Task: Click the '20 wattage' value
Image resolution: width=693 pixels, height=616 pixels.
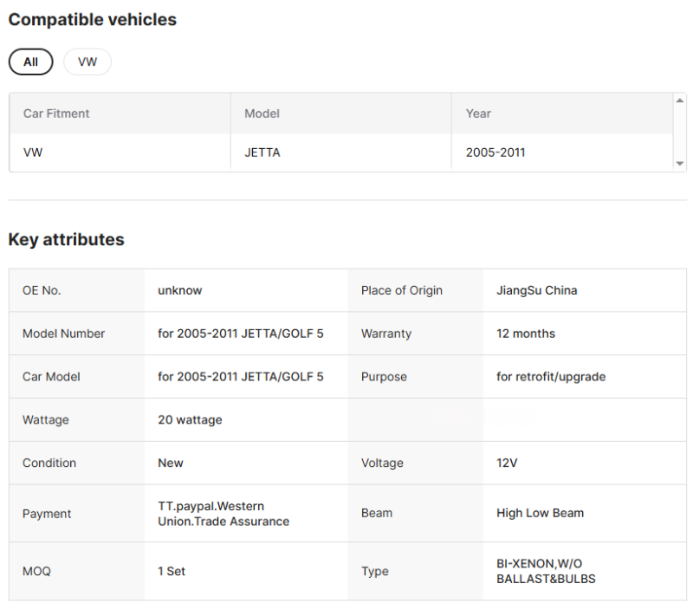Action: coord(190,420)
